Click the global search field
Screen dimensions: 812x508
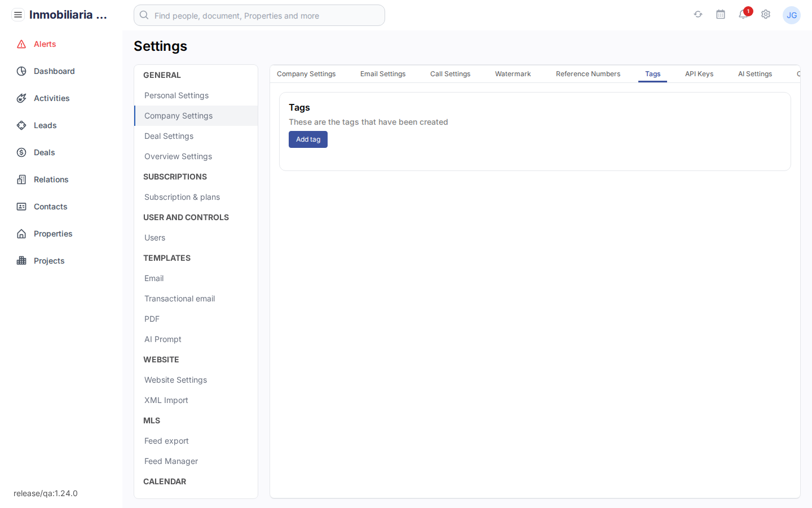[x=259, y=15]
